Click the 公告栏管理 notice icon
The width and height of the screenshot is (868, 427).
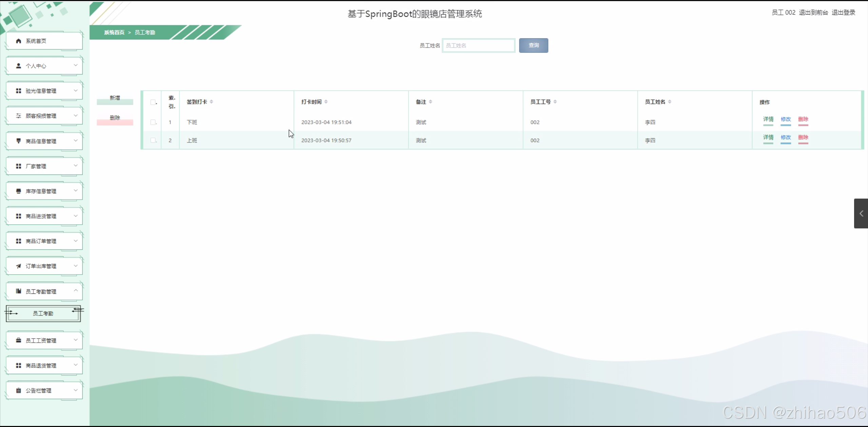coord(18,390)
